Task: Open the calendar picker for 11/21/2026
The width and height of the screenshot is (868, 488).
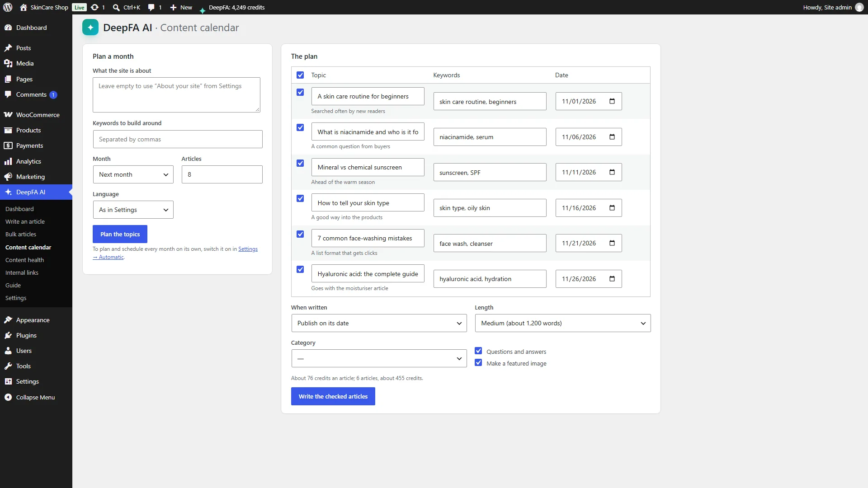Action: point(612,243)
